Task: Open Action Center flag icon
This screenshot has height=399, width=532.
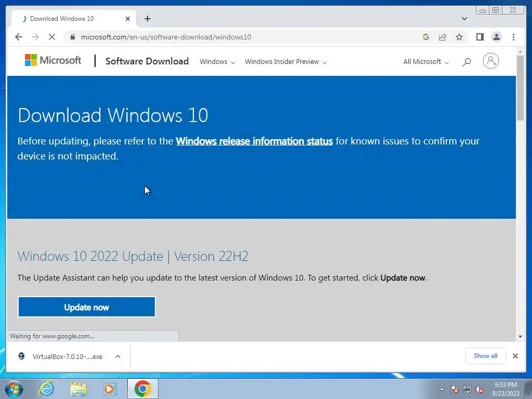Action: coord(455,389)
